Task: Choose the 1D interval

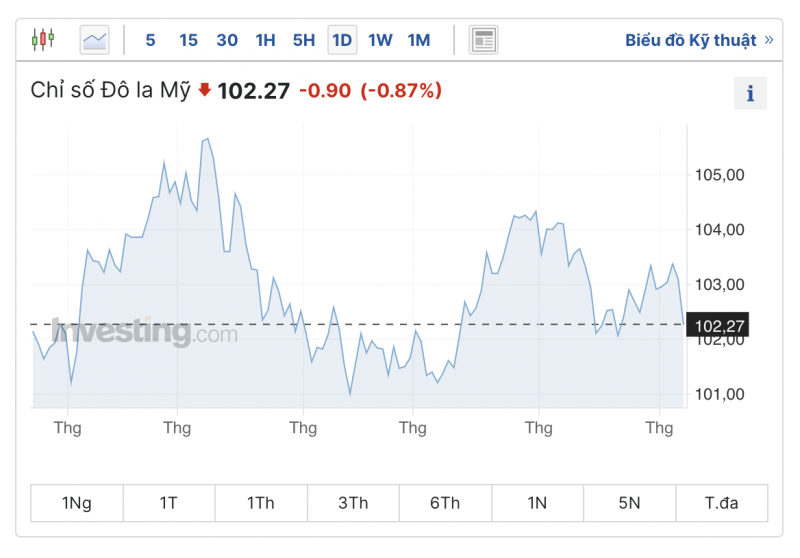Action: pyautogui.click(x=342, y=40)
